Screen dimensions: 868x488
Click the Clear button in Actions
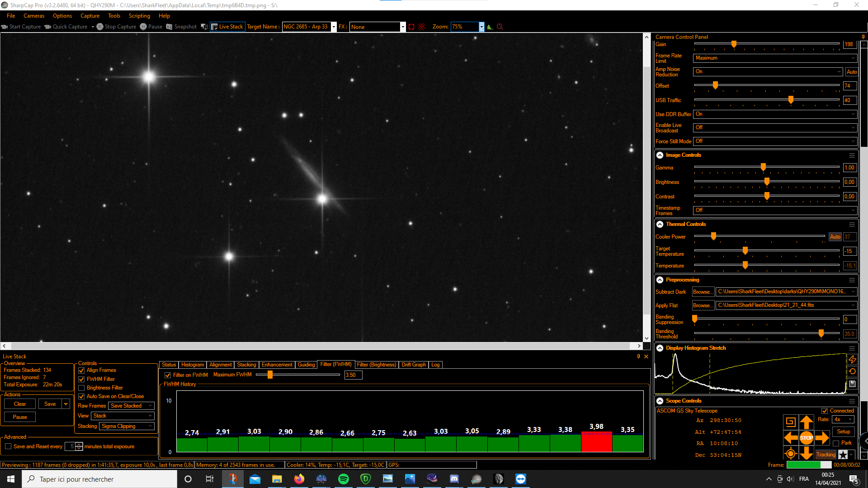[20, 404]
